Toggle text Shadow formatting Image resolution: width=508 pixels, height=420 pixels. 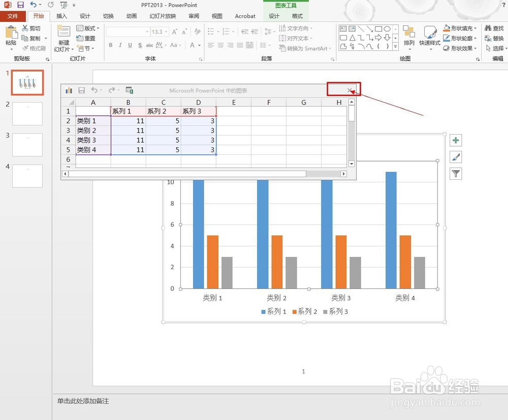pyautogui.click(x=140, y=45)
